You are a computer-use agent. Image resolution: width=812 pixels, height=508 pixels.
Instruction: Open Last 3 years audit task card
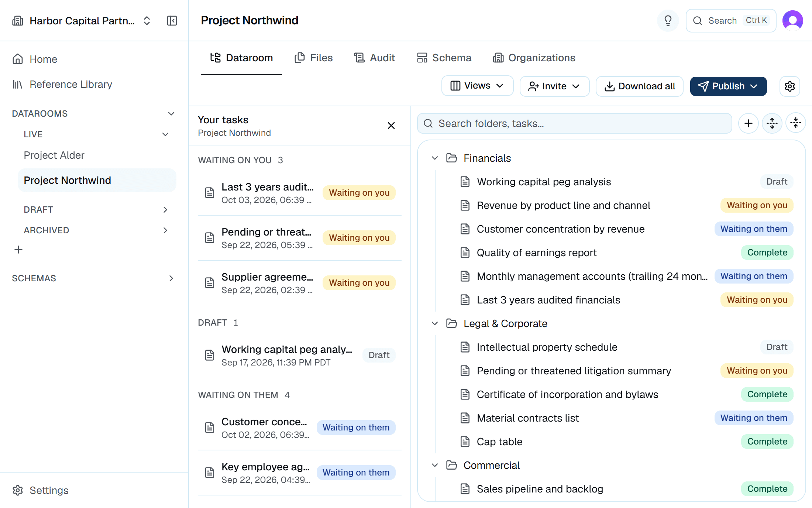coord(300,193)
